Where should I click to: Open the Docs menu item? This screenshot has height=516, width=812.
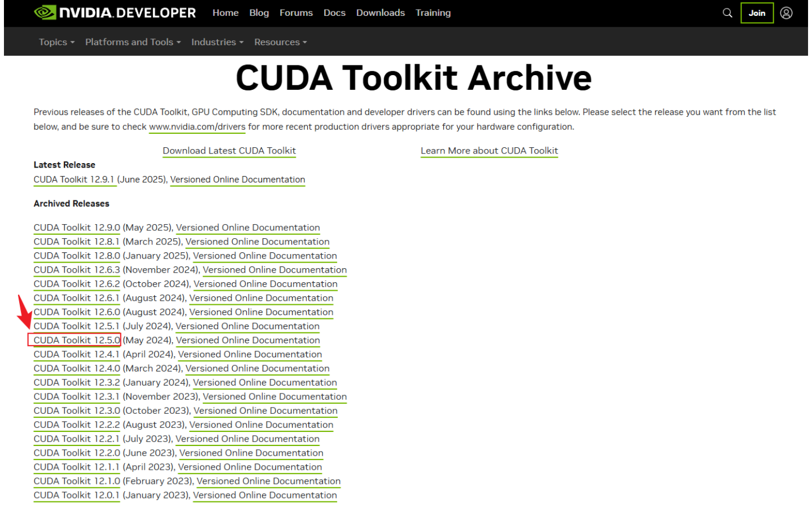click(x=334, y=12)
